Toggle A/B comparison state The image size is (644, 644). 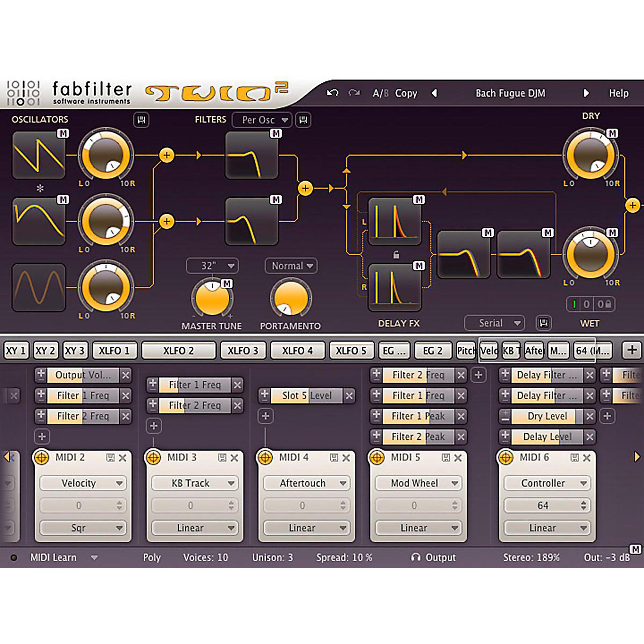(x=380, y=93)
